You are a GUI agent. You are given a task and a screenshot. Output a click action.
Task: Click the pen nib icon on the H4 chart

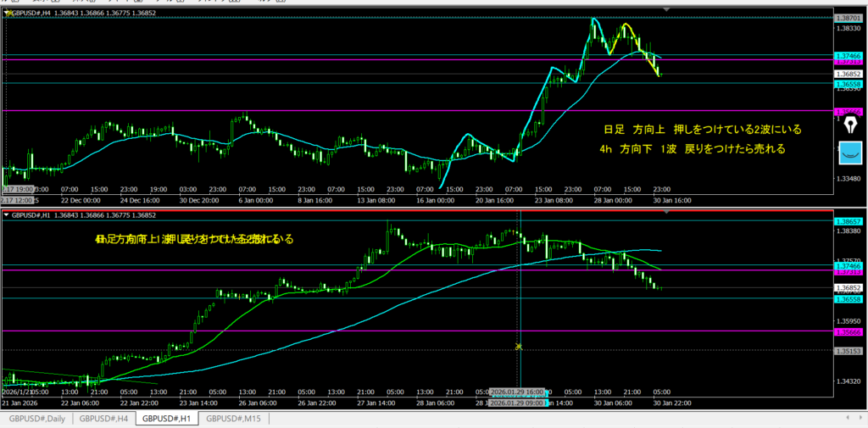pyautogui.click(x=849, y=122)
